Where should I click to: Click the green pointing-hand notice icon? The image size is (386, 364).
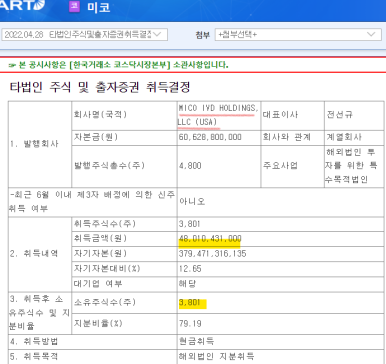click(12, 65)
